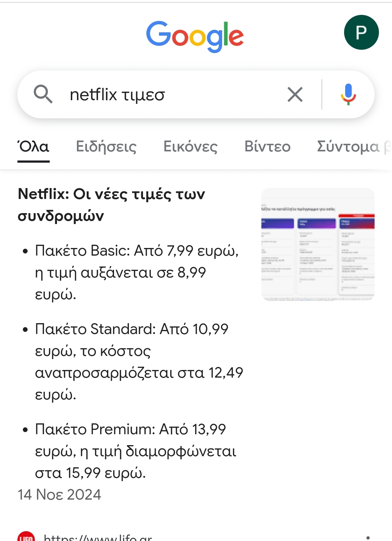Click the Google logo
Screen dimensions: 392x541
pos(195,36)
